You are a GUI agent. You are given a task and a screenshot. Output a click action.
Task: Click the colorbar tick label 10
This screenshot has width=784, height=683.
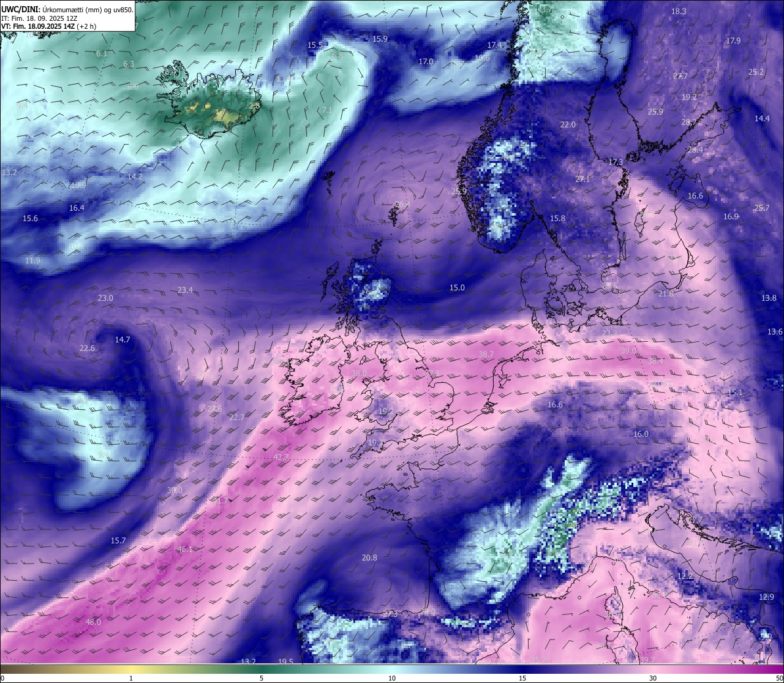point(392,678)
